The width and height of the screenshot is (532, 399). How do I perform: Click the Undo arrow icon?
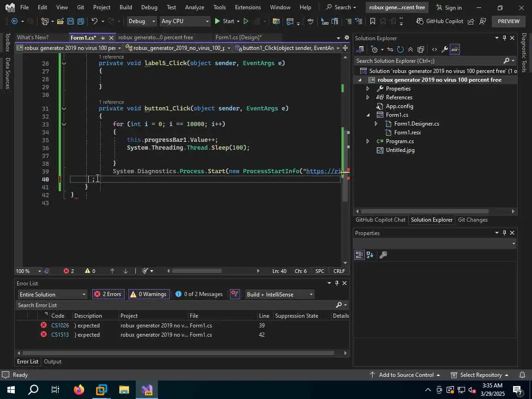click(x=94, y=21)
